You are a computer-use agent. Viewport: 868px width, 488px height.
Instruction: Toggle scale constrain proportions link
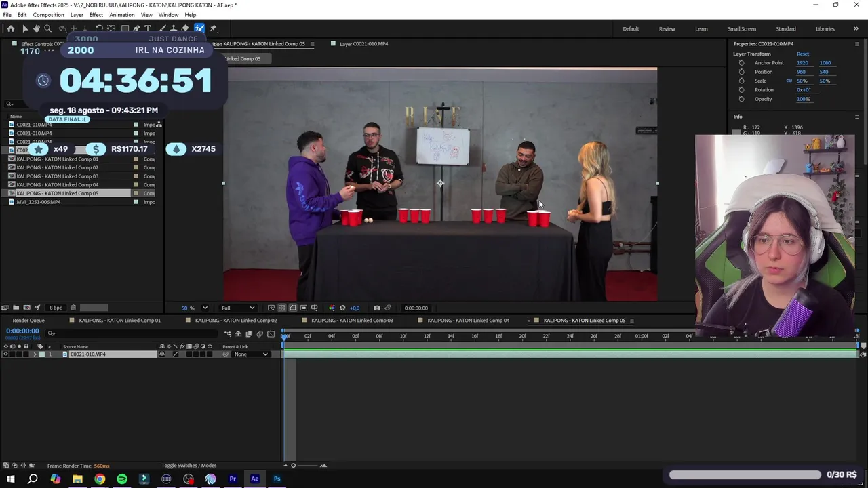789,81
